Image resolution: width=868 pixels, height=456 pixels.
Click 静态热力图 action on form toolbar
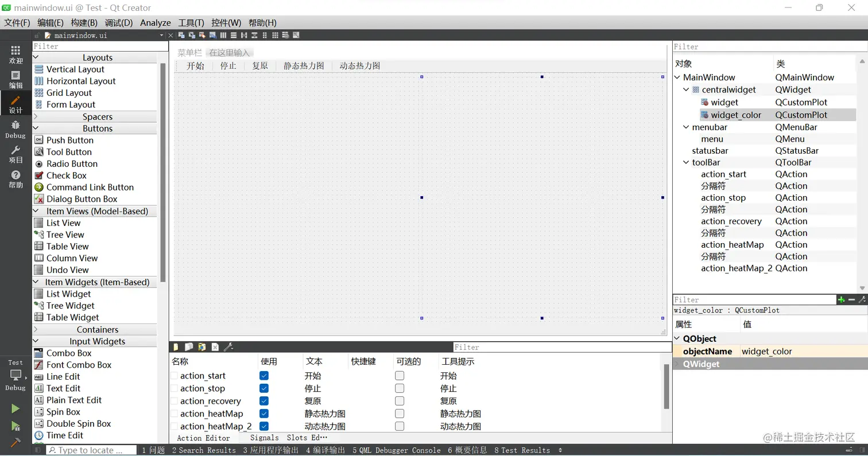tap(304, 65)
